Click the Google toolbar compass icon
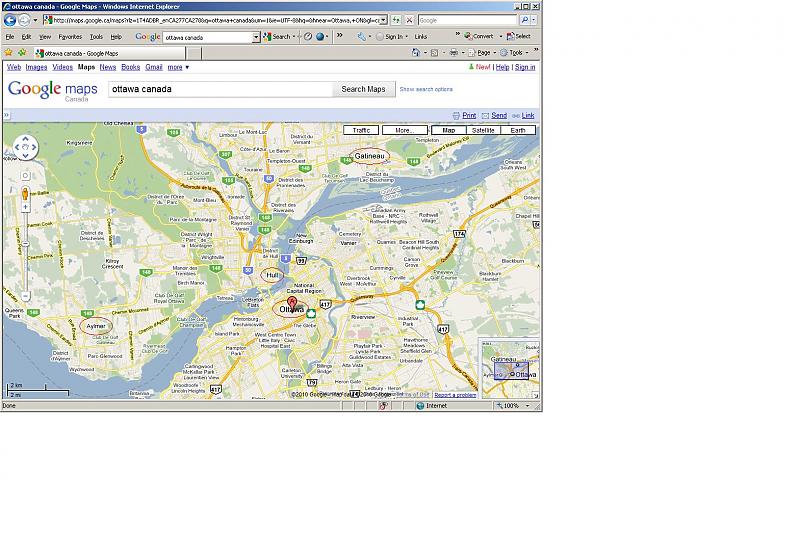 point(308,37)
